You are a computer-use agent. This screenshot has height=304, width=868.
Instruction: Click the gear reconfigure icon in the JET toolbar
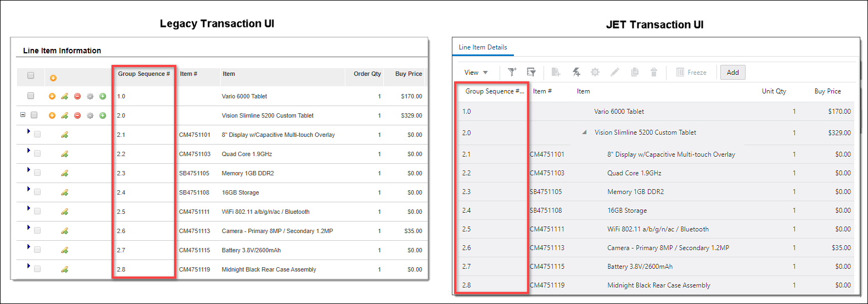(x=595, y=72)
